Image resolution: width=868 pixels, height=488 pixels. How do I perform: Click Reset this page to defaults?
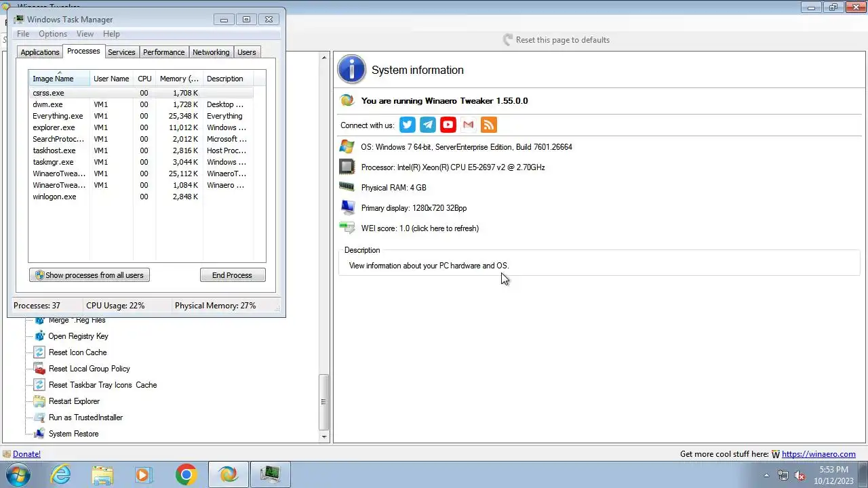coord(556,40)
